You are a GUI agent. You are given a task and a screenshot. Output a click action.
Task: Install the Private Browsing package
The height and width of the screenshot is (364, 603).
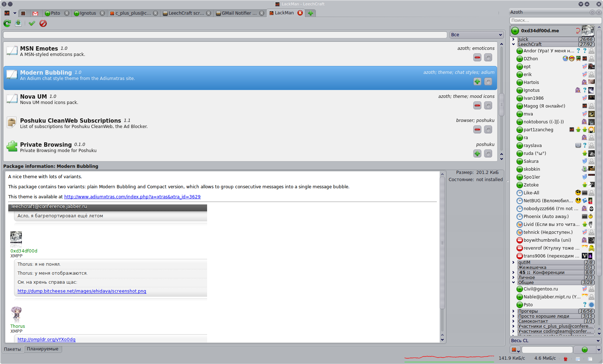477,153
